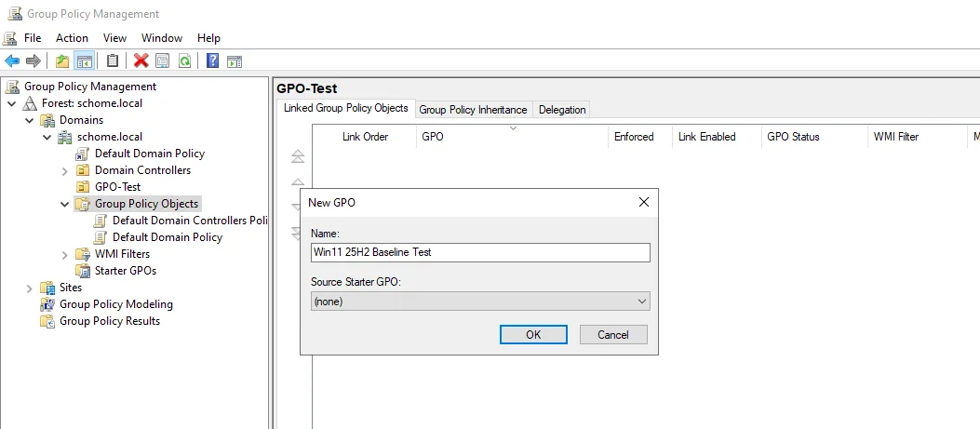
Task: Click the green Refresh toolbar icon
Action: [184, 60]
